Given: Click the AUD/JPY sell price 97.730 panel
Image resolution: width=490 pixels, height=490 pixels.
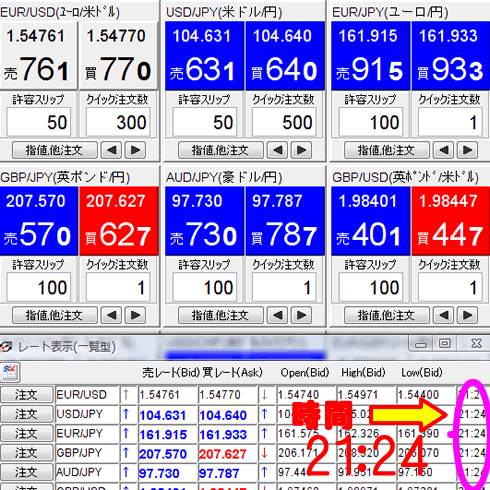Looking at the screenshot, I should point(205,221).
